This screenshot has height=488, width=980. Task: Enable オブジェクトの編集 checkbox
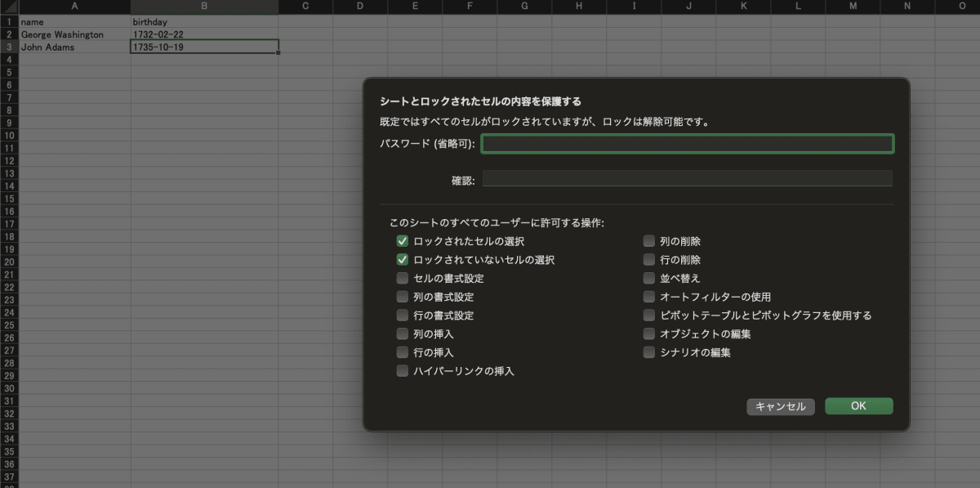point(648,334)
